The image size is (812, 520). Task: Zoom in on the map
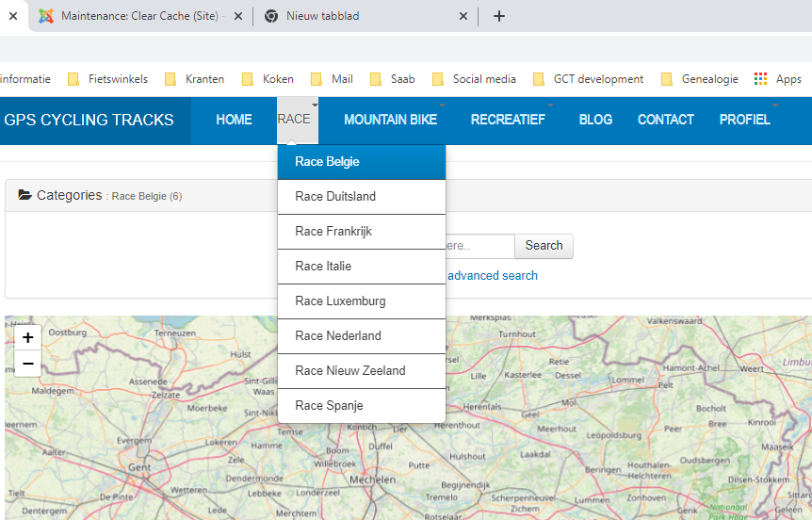[x=27, y=337]
